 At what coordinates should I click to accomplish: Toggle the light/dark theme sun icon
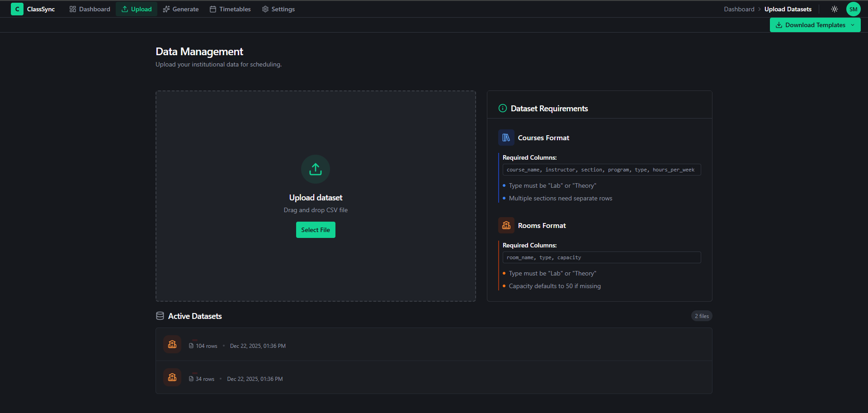point(835,9)
